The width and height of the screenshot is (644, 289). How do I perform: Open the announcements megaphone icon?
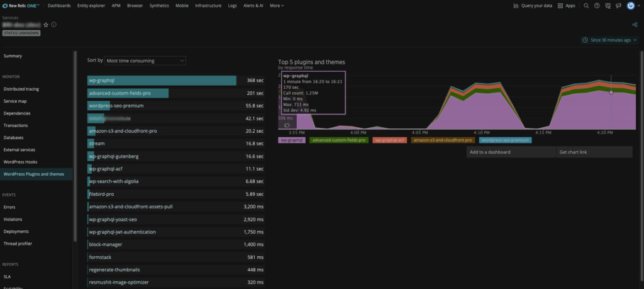click(x=618, y=6)
